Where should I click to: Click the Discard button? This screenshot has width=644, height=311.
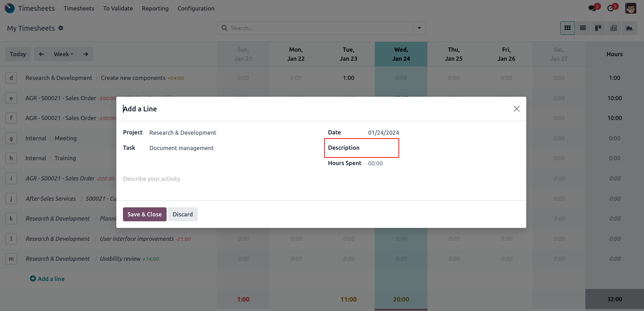[183, 214]
